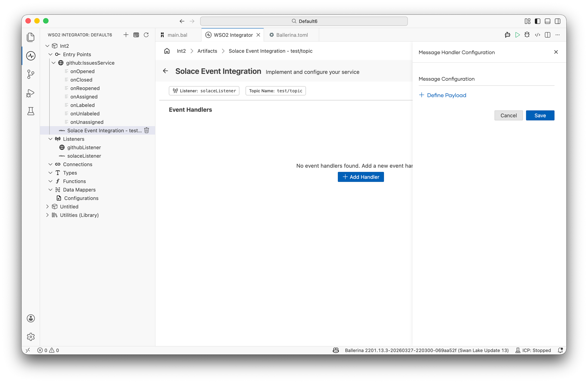
Task: Click Default6 command center search box
Action: [x=304, y=21]
